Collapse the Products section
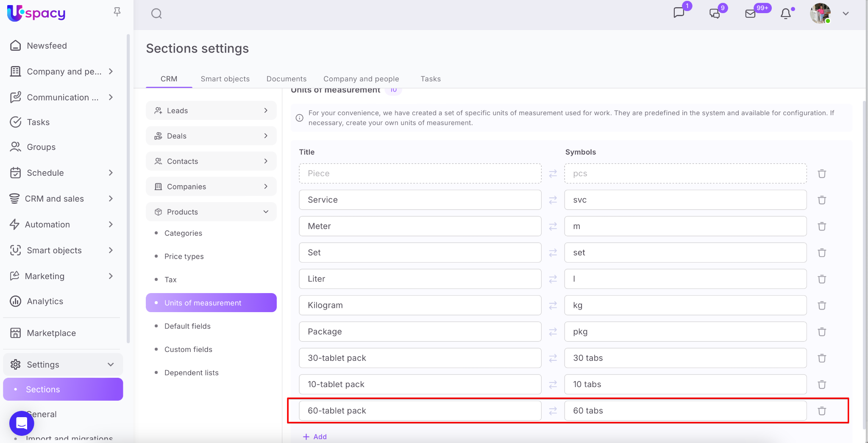Screen dimensions: 868x443 click(266, 212)
